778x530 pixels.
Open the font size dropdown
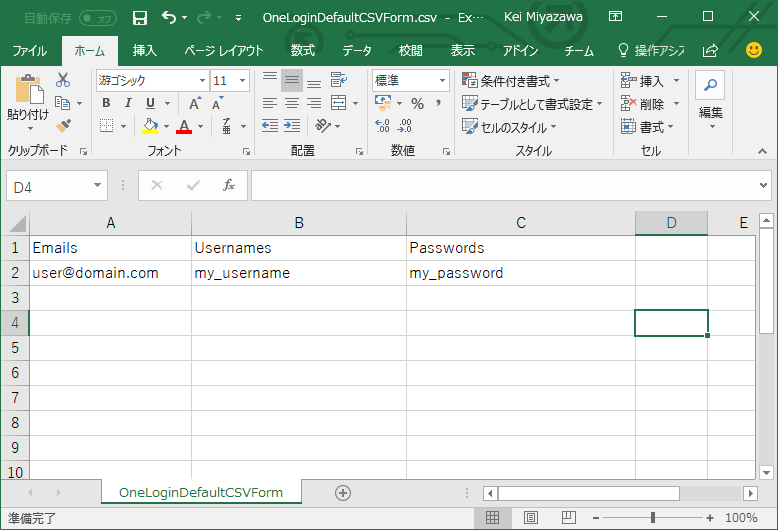(x=243, y=80)
